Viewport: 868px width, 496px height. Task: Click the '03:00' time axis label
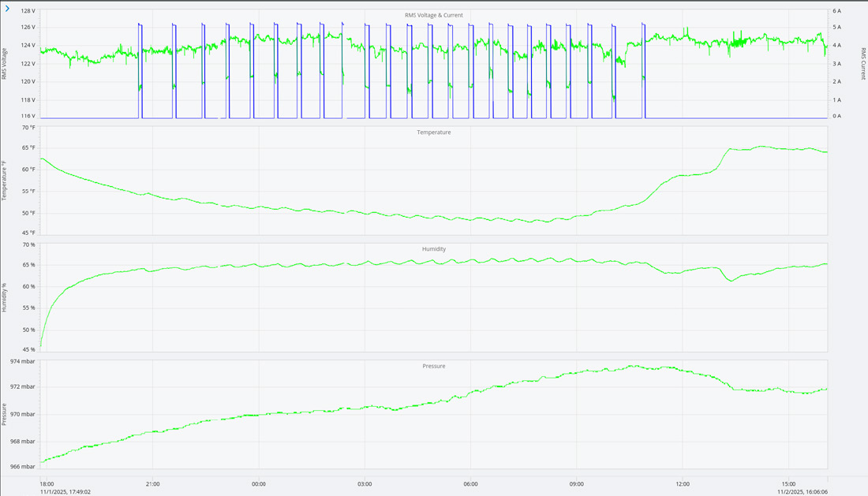pyautogui.click(x=365, y=484)
